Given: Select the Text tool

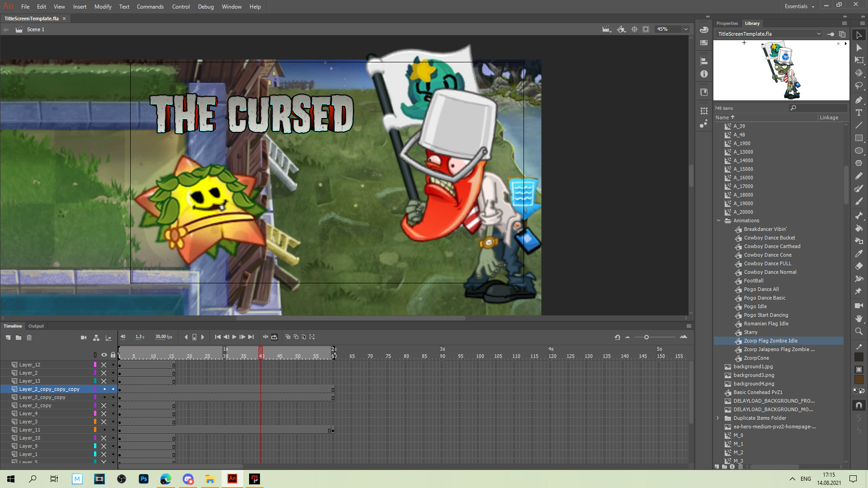Looking at the screenshot, I should [859, 113].
